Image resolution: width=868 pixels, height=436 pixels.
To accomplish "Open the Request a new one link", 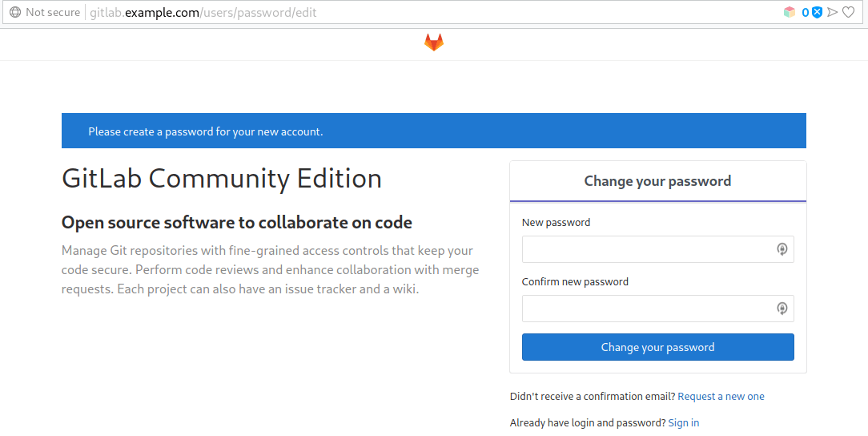I will pos(721,396).
